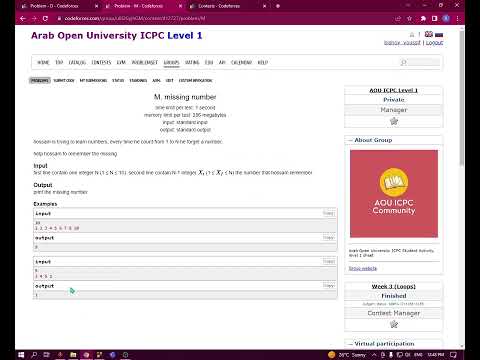Go to the STANDINGS tab
Image resolution: width=480 pixels, height=360 pixels.
pos(138,80)
